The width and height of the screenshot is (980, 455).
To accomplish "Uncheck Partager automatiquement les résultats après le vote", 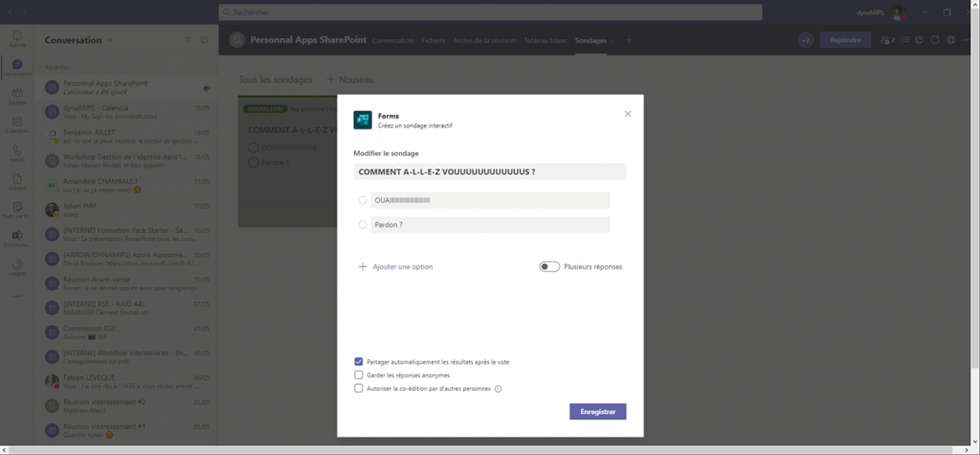I will click(358, 362).
